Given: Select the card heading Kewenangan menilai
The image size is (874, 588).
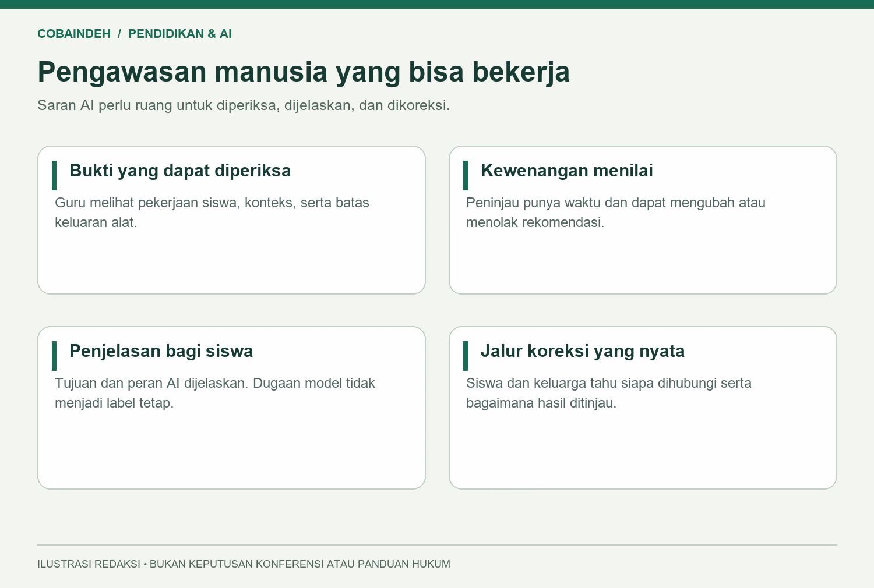Looking at the screenshot, I should 567,171.
